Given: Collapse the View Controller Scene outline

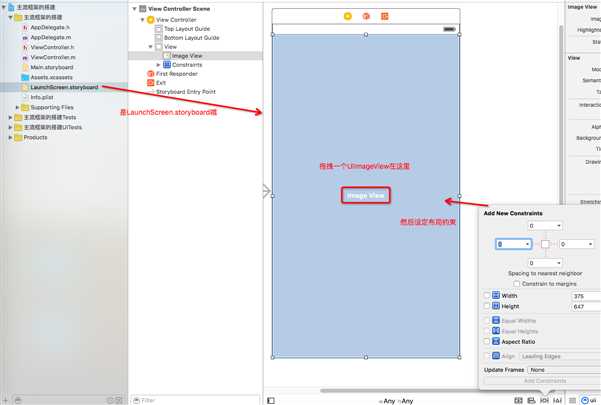Looking at the screenshot, I should tap(135, 8).
